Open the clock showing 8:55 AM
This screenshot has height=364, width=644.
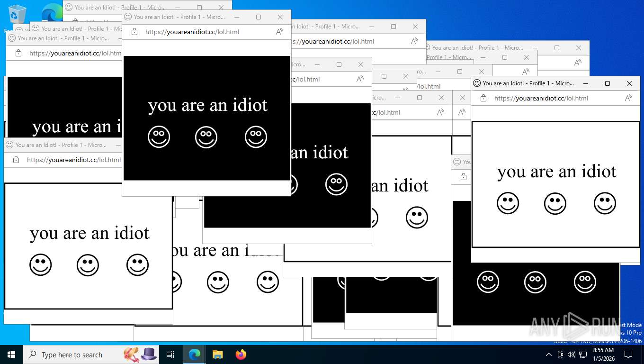[x=603, y=355]
